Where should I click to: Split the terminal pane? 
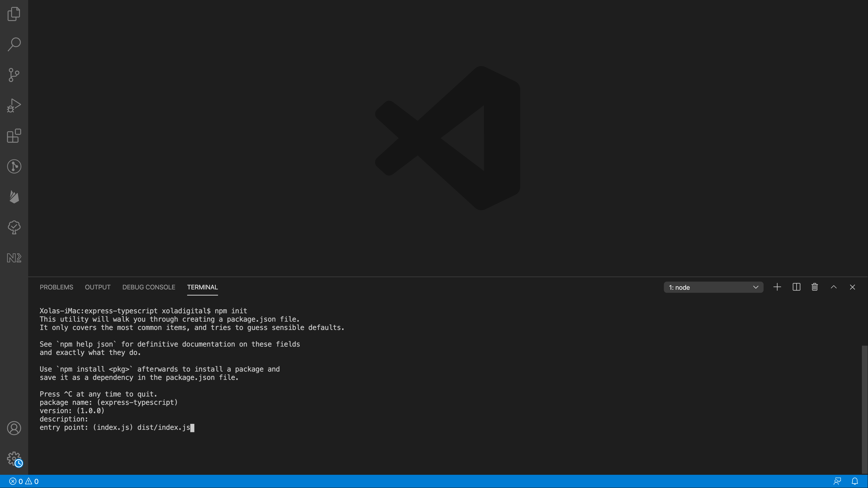796,287
